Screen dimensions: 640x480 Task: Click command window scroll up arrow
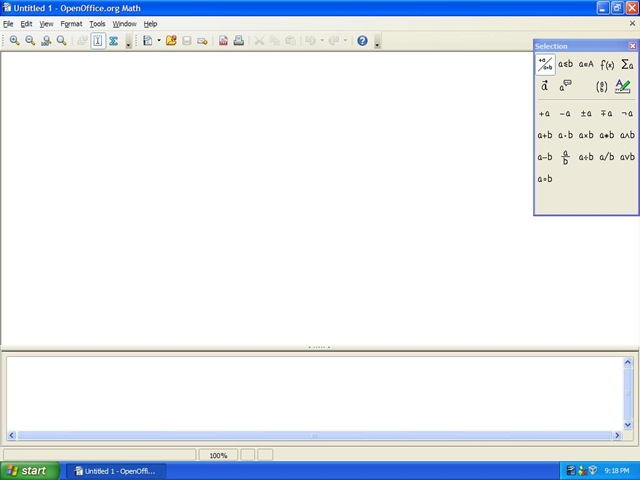click(628, 362)
